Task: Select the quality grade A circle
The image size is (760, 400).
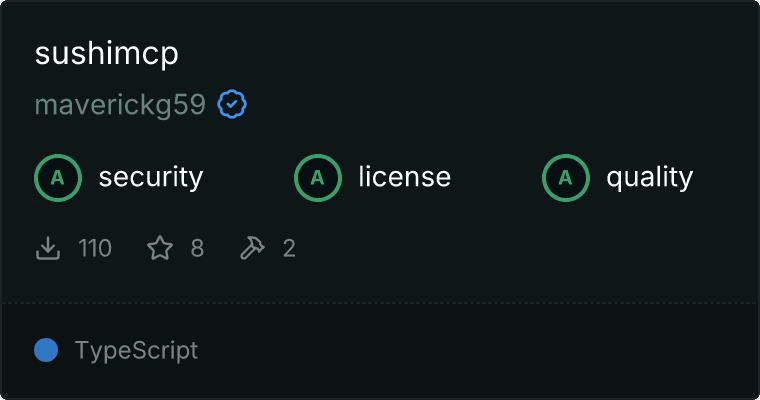Action: pos(566,178)
